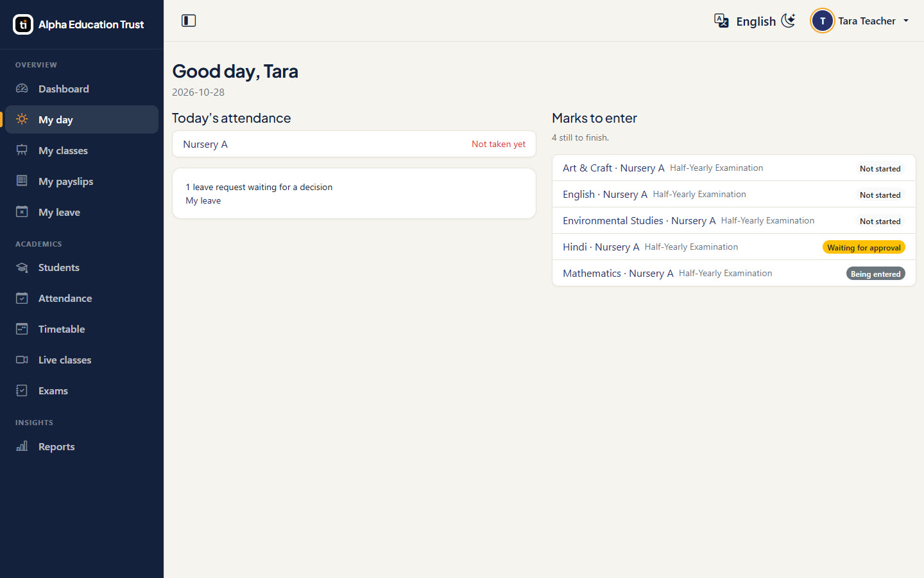The height and width of the screenshot is (578, 924).
Task: Click the Exams checklist icon
Action: click(22, 390)
